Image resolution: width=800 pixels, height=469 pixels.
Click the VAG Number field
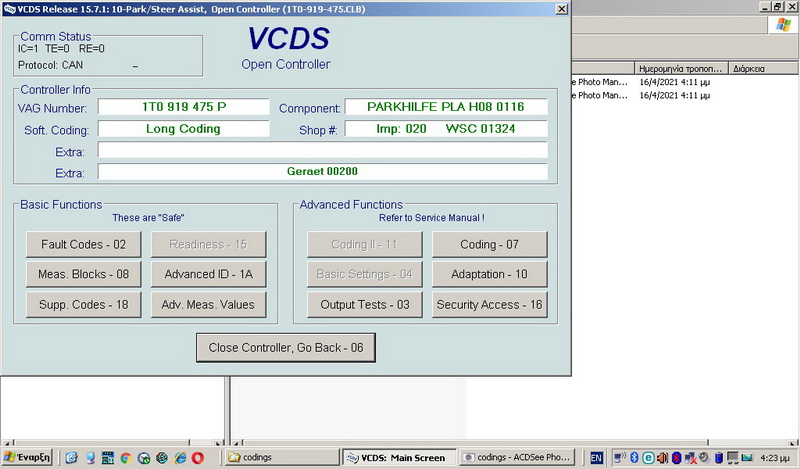pos(184,107)
